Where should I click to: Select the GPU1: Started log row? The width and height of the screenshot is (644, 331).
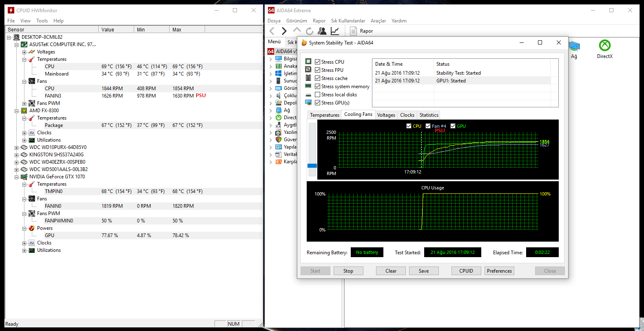click(465, 81)
